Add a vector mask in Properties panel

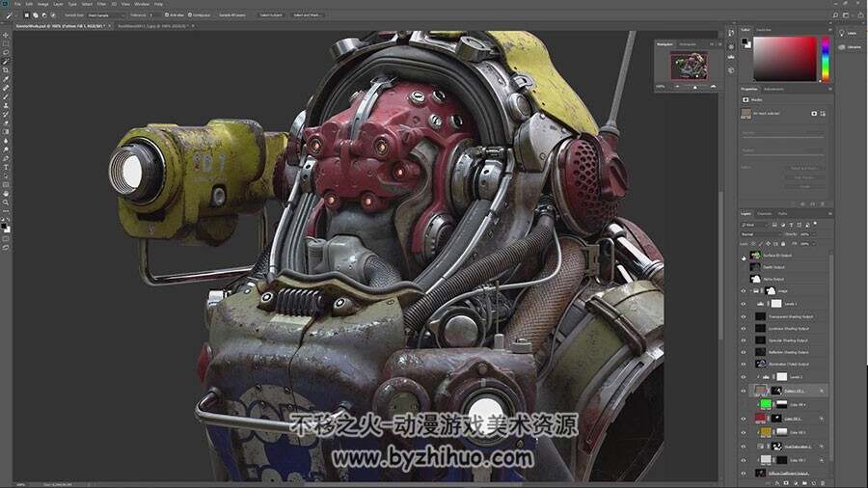[x=824, y=114]
